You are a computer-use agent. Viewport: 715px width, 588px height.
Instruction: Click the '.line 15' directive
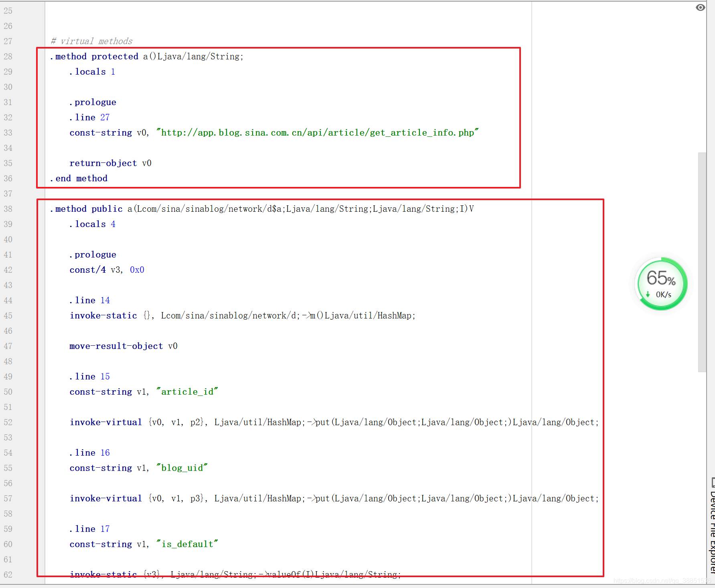89,377
